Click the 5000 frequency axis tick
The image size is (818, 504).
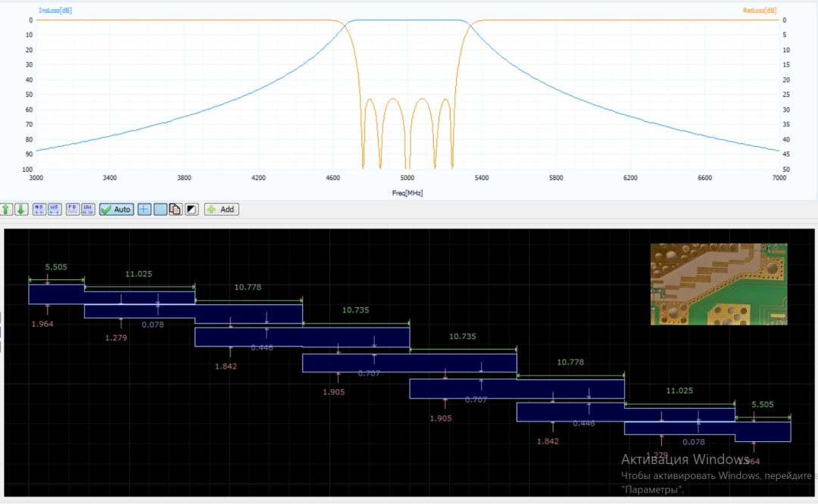407,179
